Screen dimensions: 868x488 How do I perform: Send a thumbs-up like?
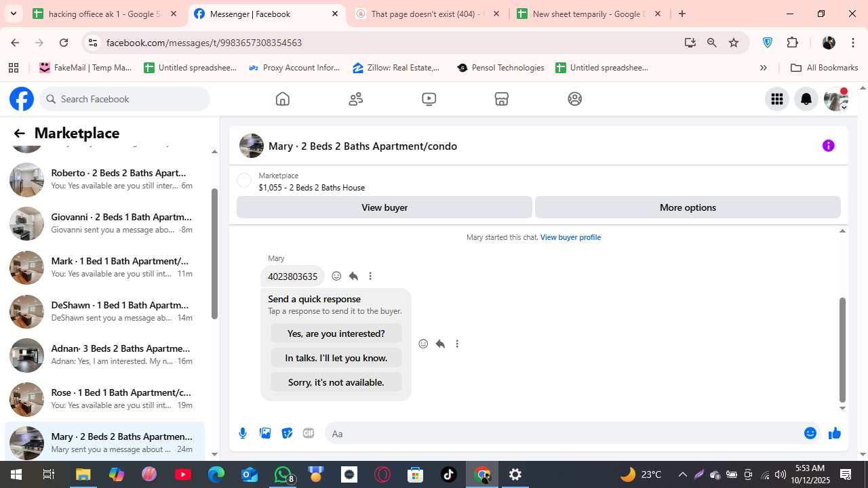click(x=835, y=433)
